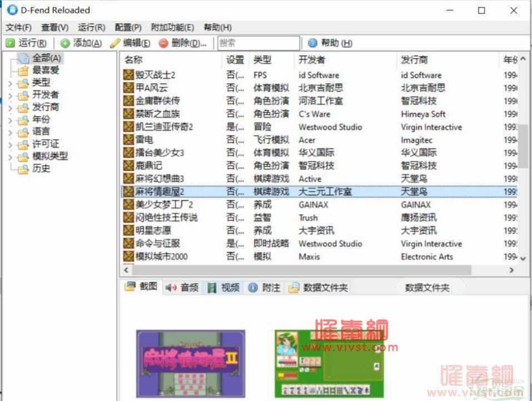This screenshot has width=532, height=401.
Task: Click the 视频 film strip icon
Action: point(211,287)
